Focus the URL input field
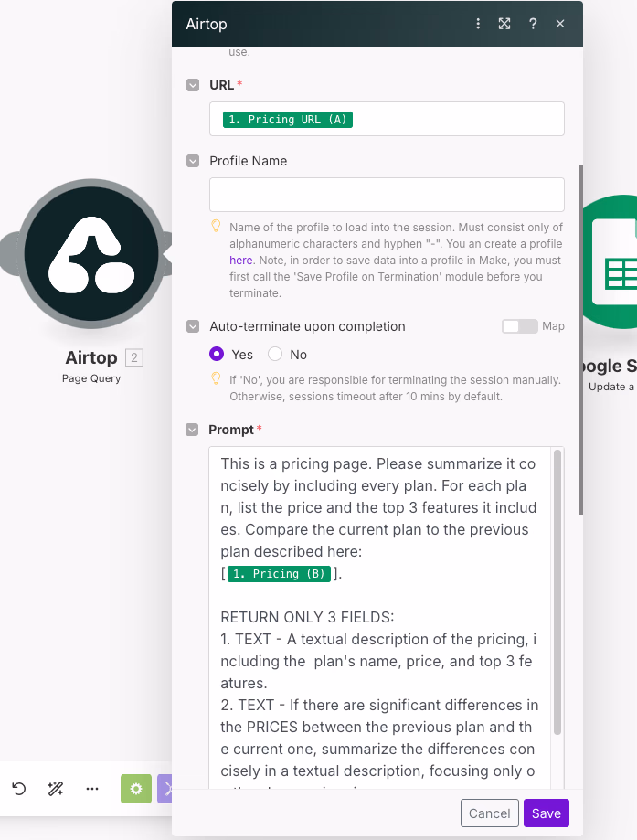Screen dimensions: 637x840 click(x=387, y=119)
